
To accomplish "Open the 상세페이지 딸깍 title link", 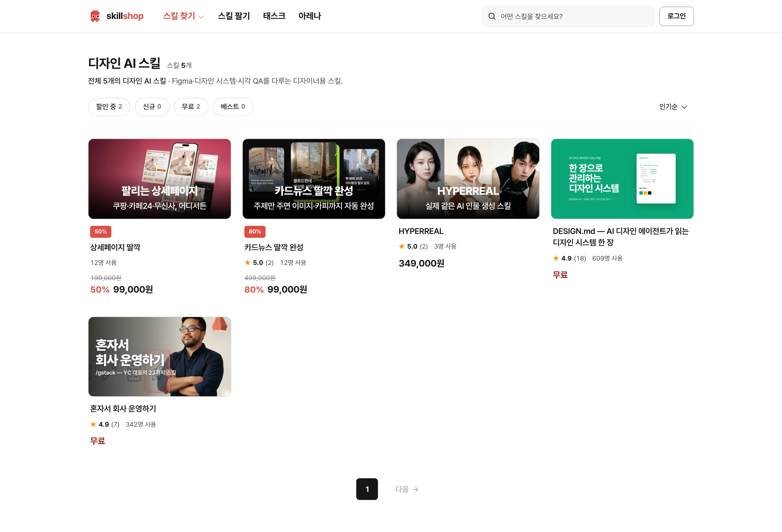I will coord(115,247).
